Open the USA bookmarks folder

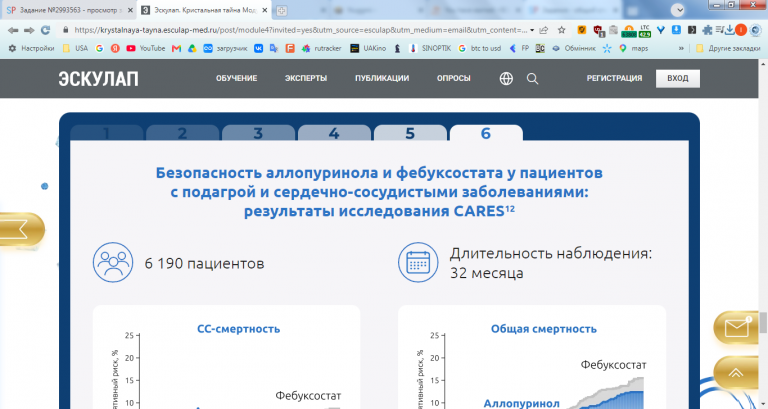(x=75, y=48)
